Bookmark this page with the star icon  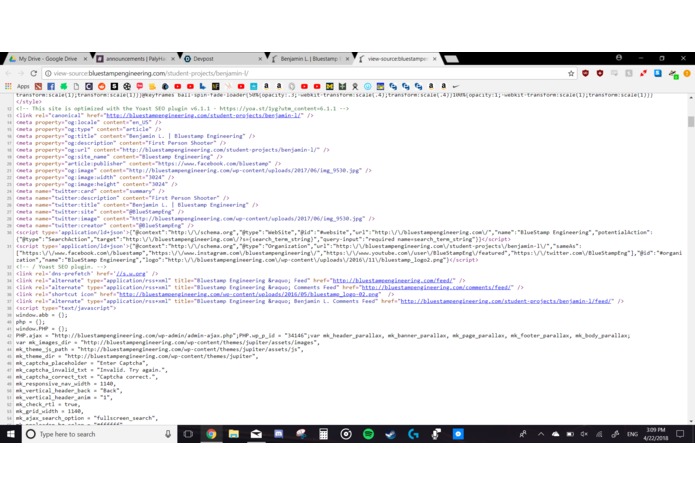point(571,74)
